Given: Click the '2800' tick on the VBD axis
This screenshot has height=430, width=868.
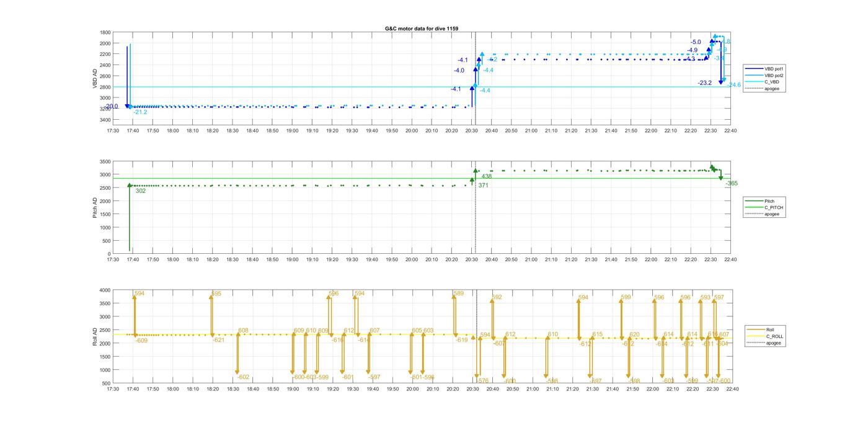Looking at the screenshot, I should coord(105,87).
